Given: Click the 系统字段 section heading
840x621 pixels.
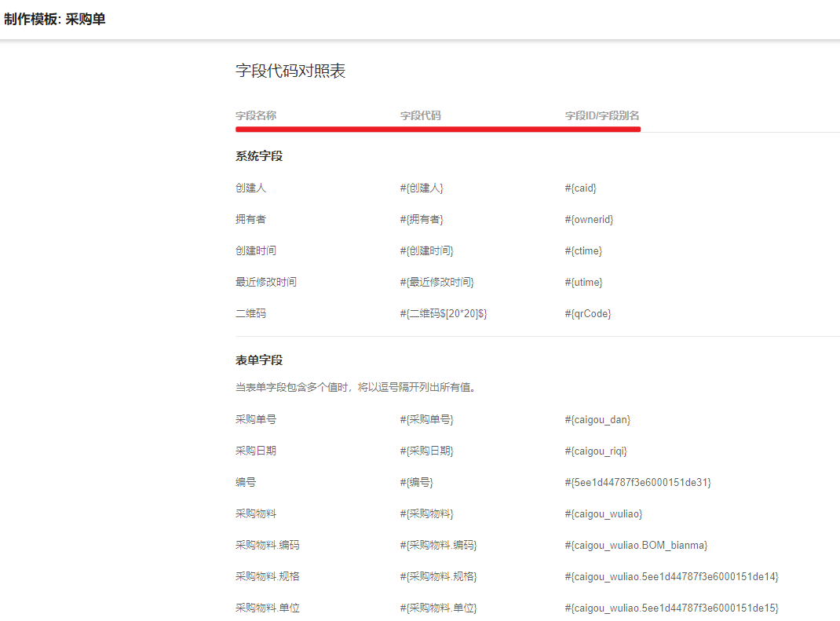Looking at the screenshot, I should click(259, 156).
